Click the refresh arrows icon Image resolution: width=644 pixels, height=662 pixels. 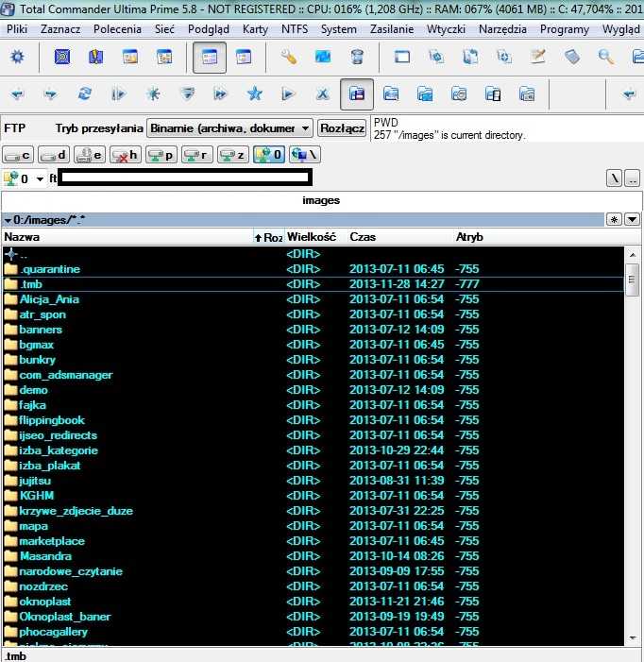click(x=85, y=93)
